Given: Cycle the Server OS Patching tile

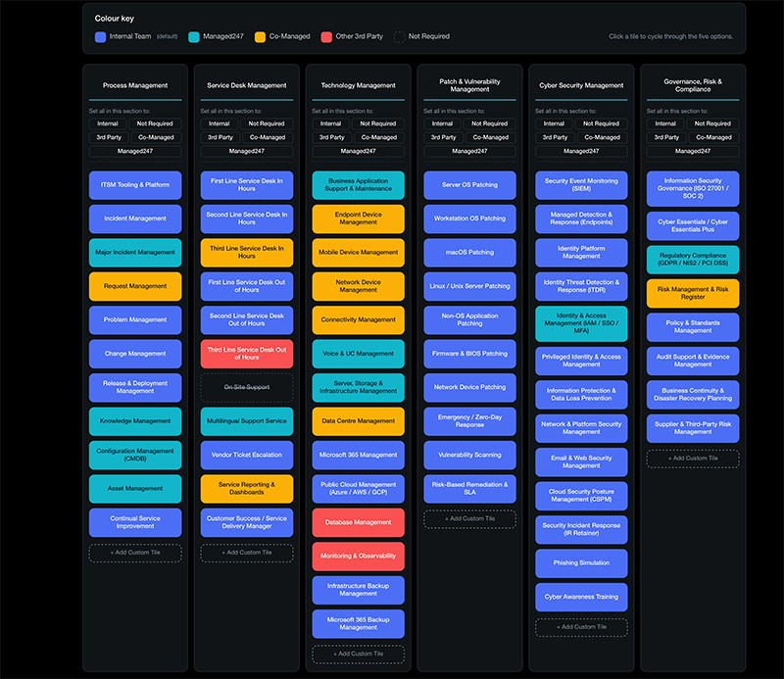Looking at the screenshot, I should click(x=469, y=185).
